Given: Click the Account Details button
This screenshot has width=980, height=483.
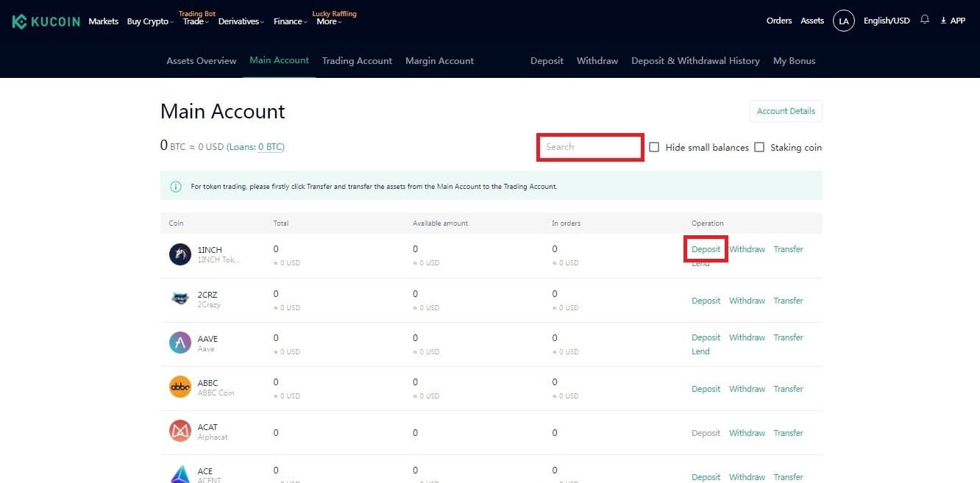Looking at the screenshot, I should pyautogui.click(x=786, y=111).
